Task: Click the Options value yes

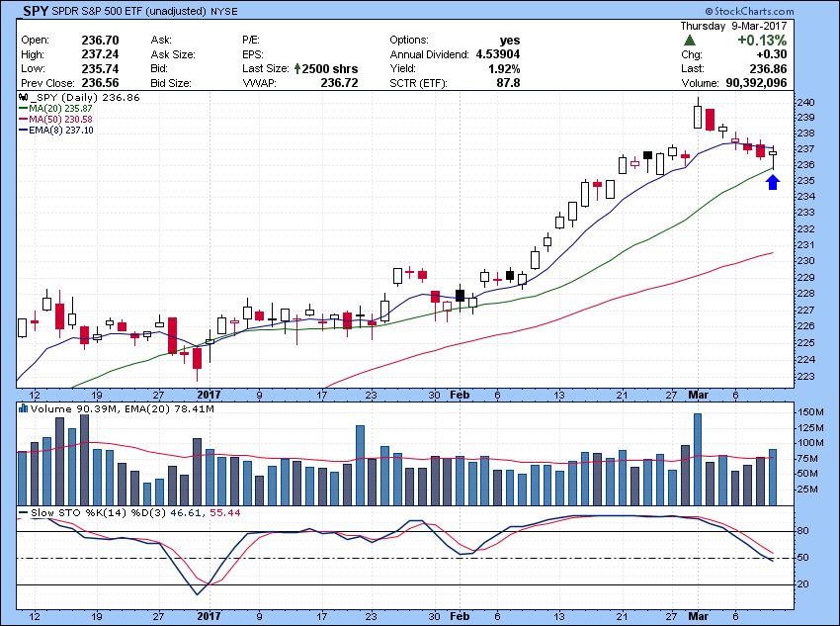Action: click(x=510, y=41)
